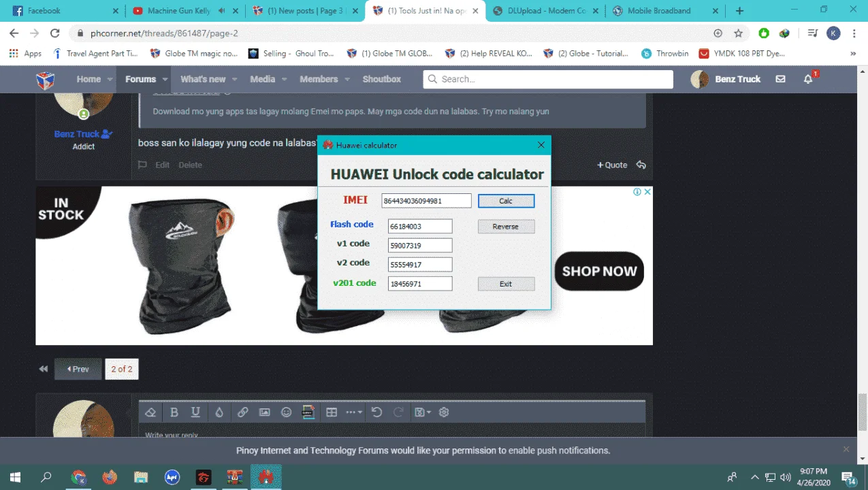Click +Quote on the post
The width and height of the screenshot is (868, 490).
pyautogui.click(x=612, y=165)
